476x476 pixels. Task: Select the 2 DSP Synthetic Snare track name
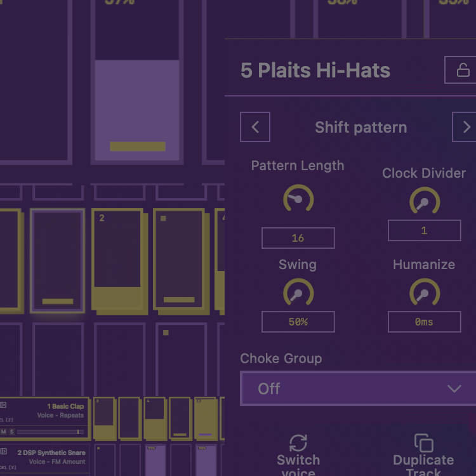click(51, 453)
